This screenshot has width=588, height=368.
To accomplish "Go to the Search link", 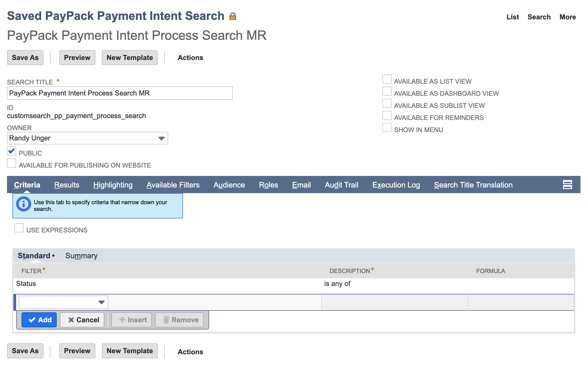I will pos(539,17).
